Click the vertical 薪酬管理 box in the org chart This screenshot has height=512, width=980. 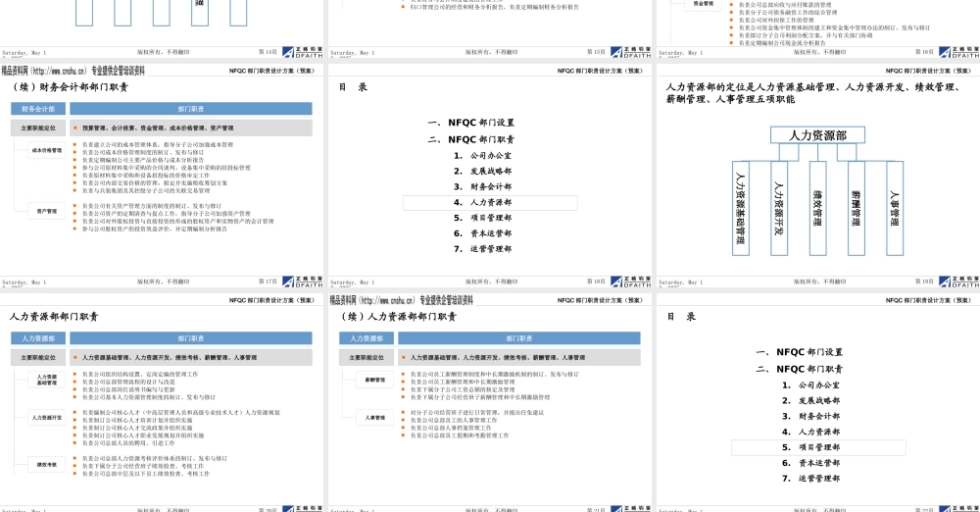(857, 209)
